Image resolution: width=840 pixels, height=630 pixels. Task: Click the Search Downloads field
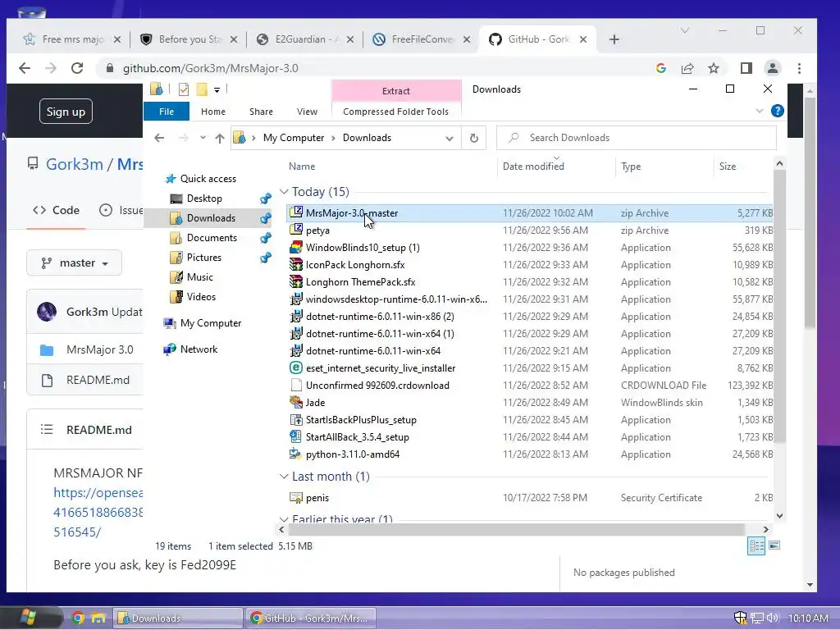[x=637, y=138]
